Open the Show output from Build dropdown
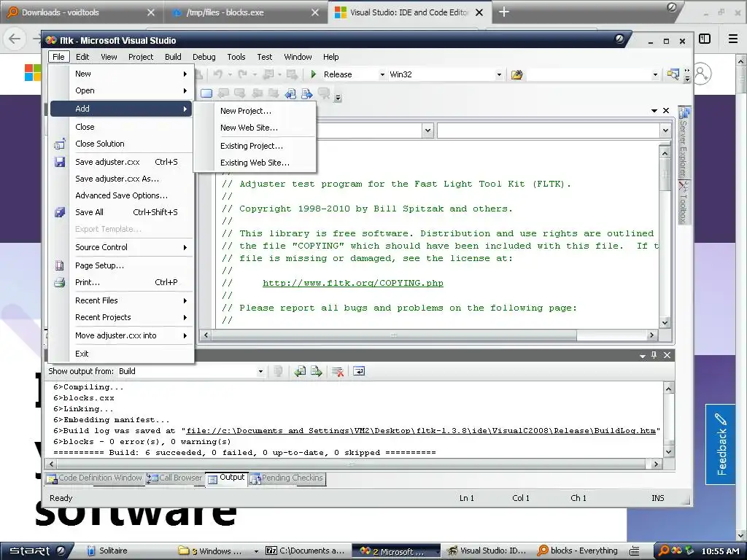 coord(260,371)
